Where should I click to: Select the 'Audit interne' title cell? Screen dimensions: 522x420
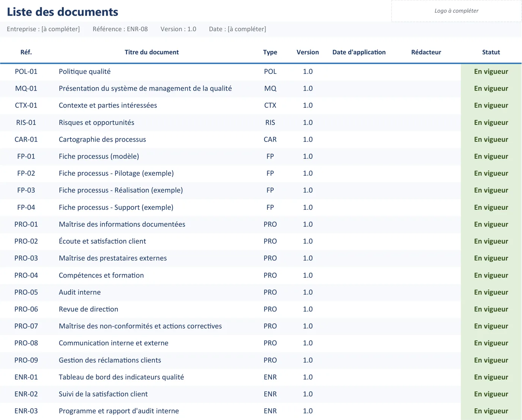pyautogui.click(x=80, y=292)
